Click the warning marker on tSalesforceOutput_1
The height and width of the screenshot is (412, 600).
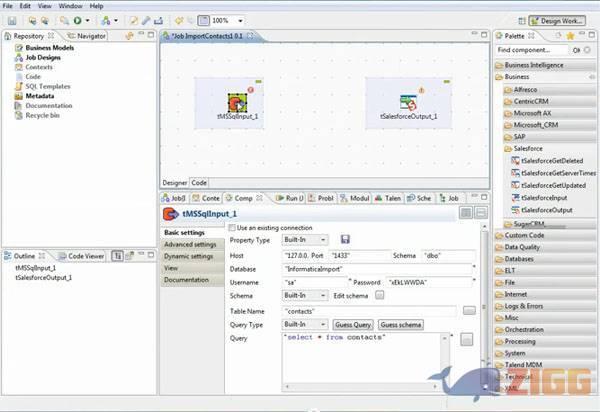click(x=421, y=90)
